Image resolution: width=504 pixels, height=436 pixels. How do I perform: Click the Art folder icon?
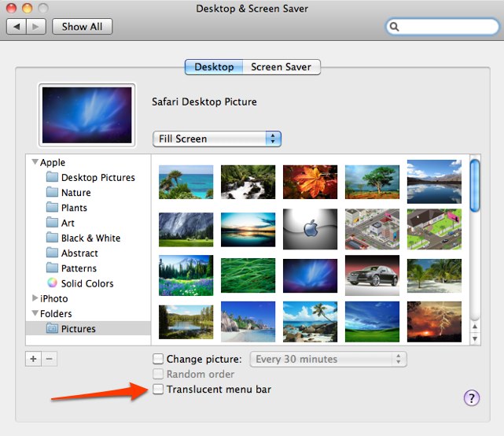[x=52, y=223]
